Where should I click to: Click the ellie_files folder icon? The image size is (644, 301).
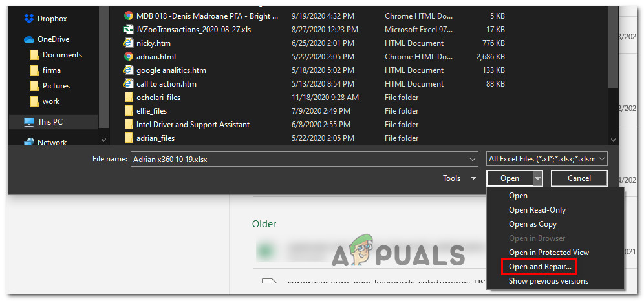click(129, 110)
